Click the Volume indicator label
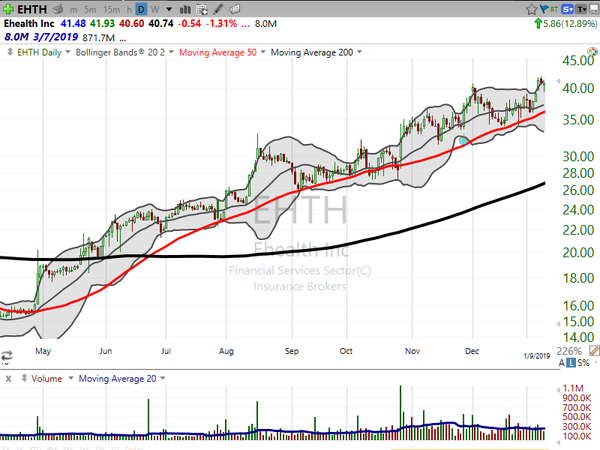Viewport: 600px width, 450px height. pos(47,379)
